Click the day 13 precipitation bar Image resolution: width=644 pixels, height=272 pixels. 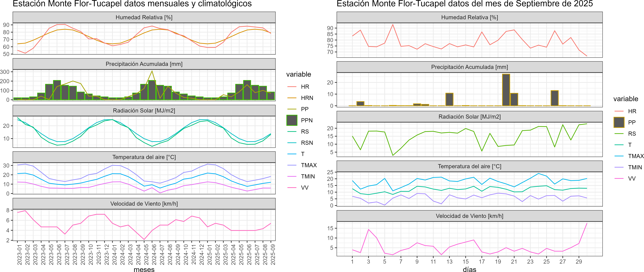click(449, 100)
